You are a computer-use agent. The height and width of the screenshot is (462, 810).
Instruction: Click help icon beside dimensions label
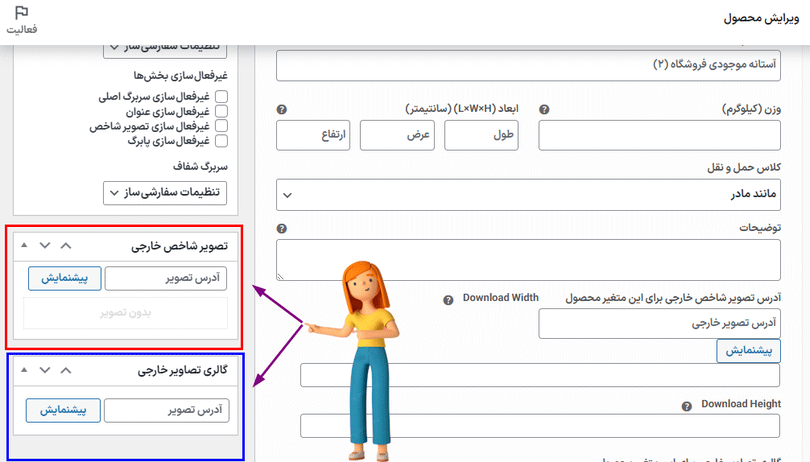tap(282, 109)
